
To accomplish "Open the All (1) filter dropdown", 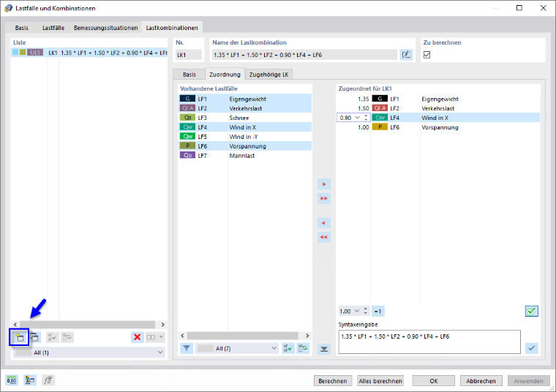I will point(89,353).
